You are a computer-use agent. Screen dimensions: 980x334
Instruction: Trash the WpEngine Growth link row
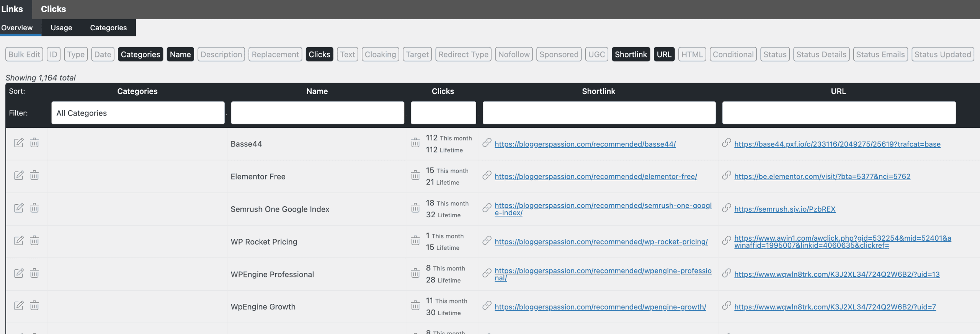pos(34,306)
